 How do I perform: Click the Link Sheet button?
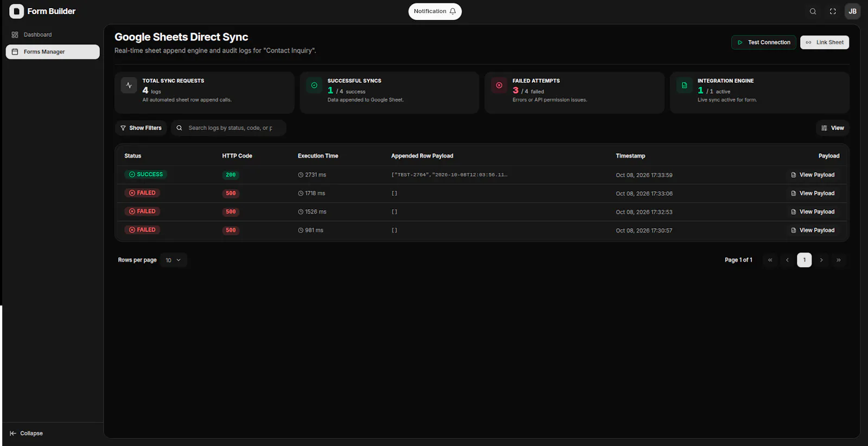(825, 42)
